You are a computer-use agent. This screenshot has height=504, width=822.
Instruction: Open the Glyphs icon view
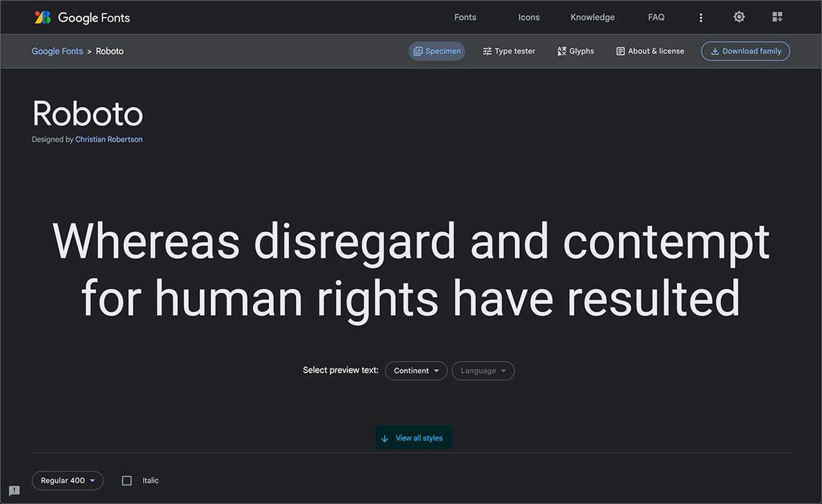(560, 50)
